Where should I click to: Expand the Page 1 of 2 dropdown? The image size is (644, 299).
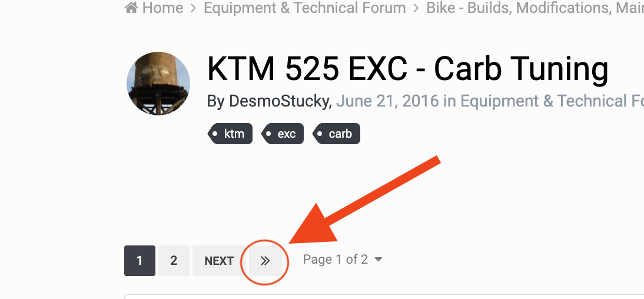pyautogui.click(x=342, y=260)
